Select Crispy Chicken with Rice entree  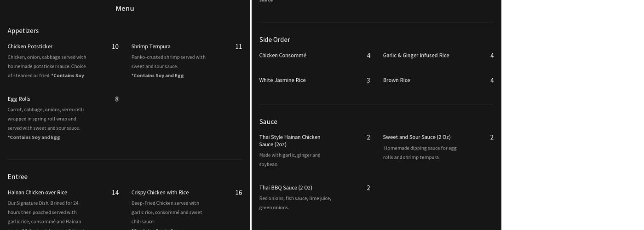coord(160,192)
